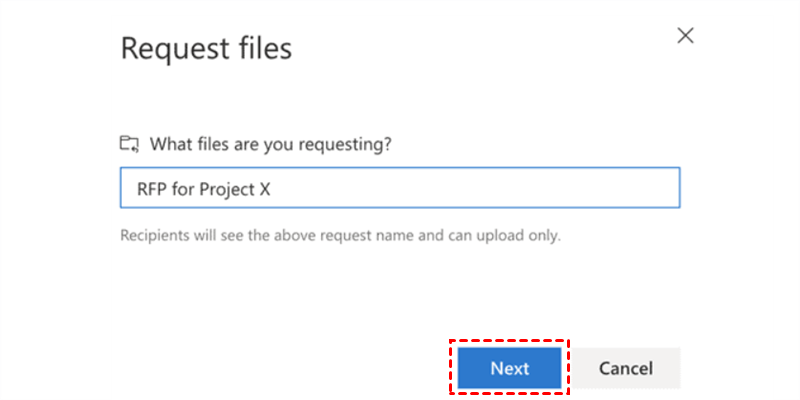The width and height of the screenshot is (800, 400).
Task: Click the 'Recipients will see' helper text
Action: (340, 236)
